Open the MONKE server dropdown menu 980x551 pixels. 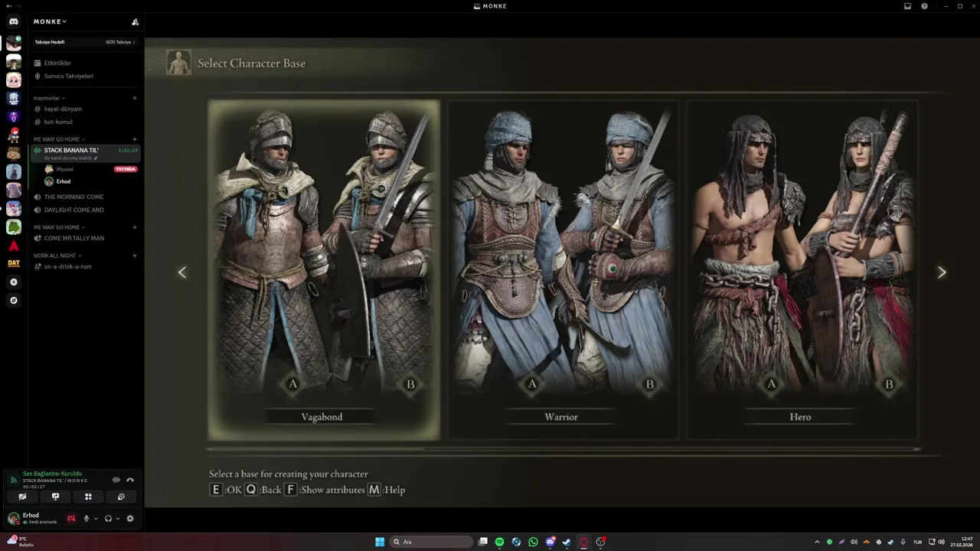pyautogui.click(x=50, y=21)
